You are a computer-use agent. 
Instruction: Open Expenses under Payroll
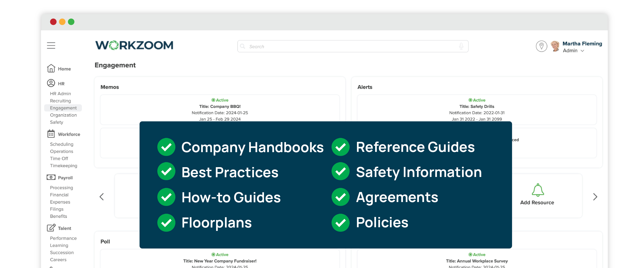coord(60,202)
